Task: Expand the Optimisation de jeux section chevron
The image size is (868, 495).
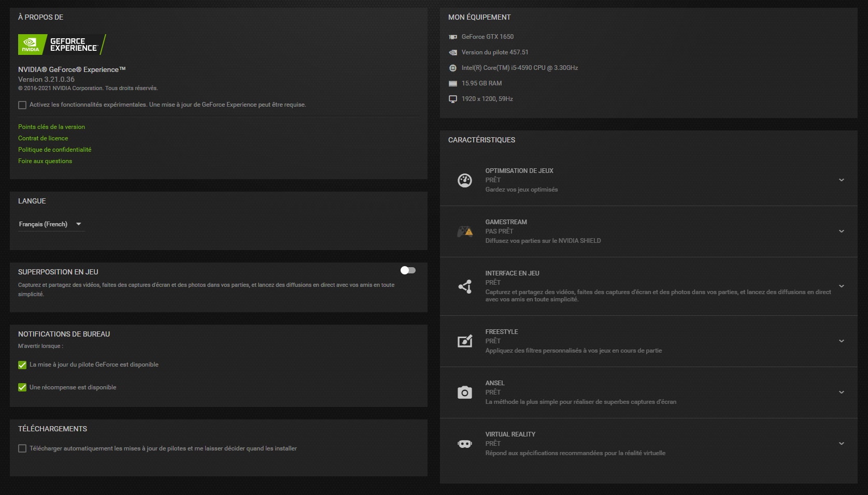Action: 842,180
